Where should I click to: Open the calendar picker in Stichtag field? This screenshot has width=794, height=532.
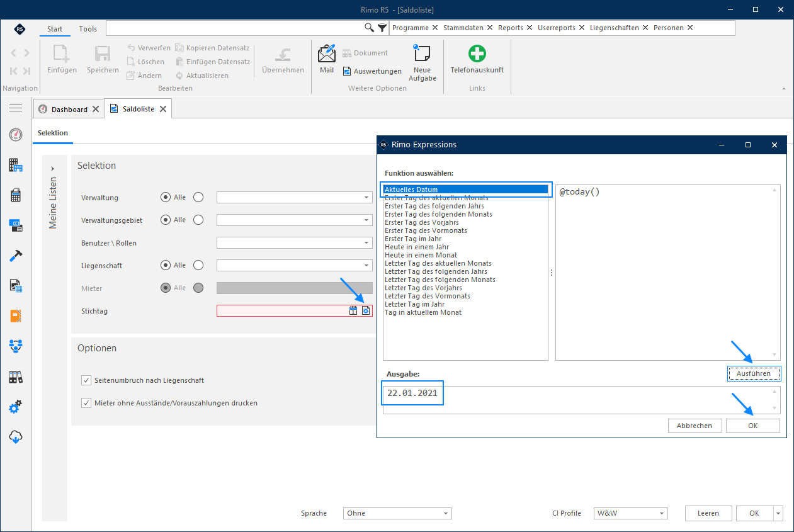point(353,310)
